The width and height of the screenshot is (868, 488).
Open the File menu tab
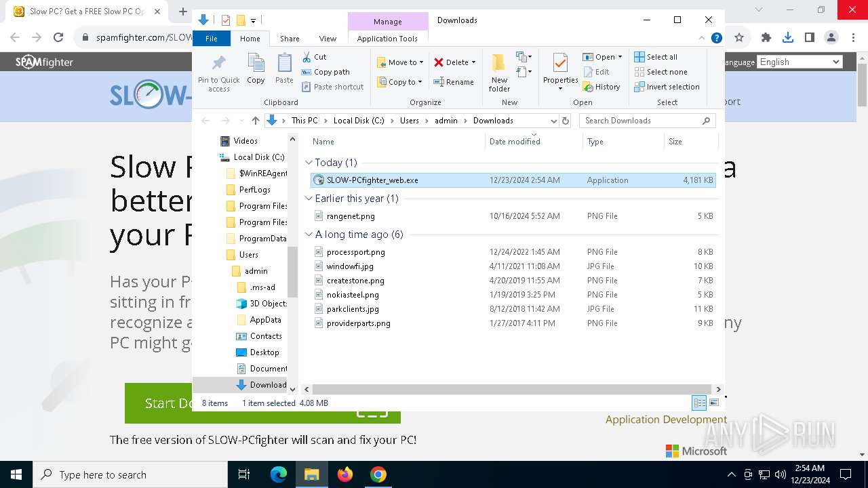[212, 39]
